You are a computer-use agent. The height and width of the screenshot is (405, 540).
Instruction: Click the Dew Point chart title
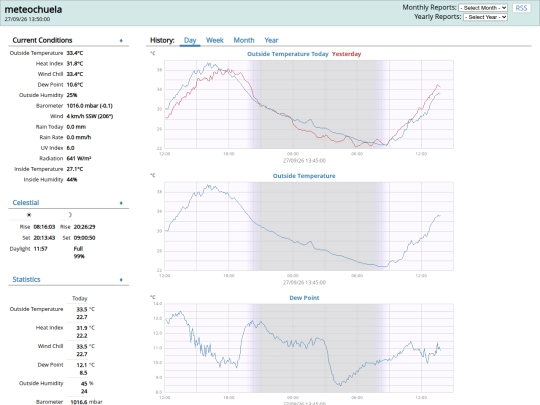tap(304, 298)
